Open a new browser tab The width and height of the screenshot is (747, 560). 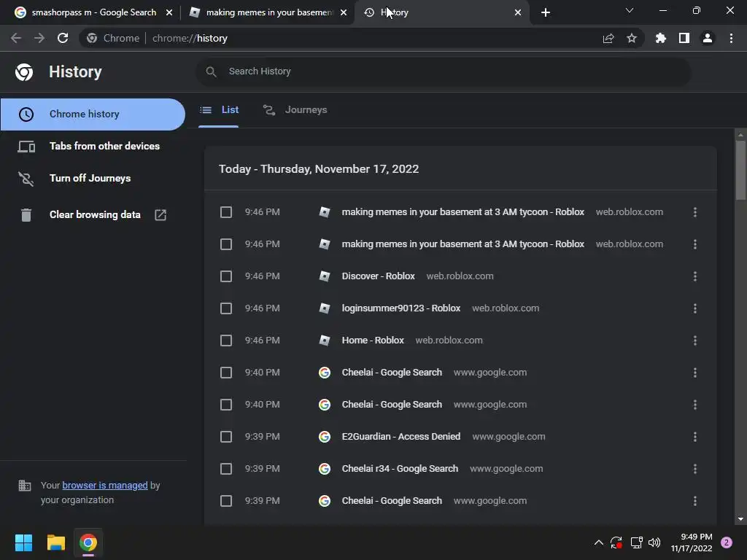pos(546,12)
